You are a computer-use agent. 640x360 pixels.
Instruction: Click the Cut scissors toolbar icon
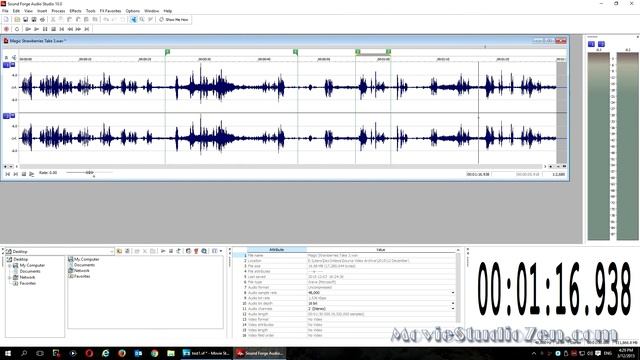click(53, 19)
